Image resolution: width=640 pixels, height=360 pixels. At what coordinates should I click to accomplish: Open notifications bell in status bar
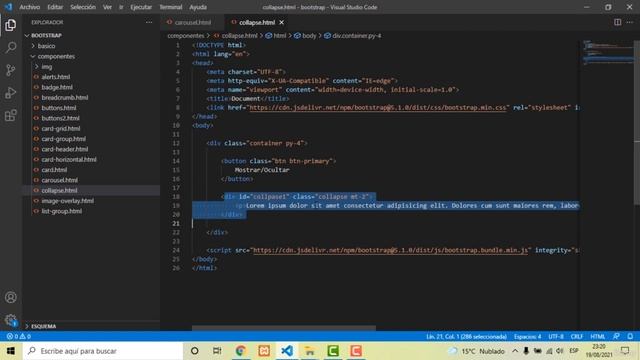coord(630,336)
